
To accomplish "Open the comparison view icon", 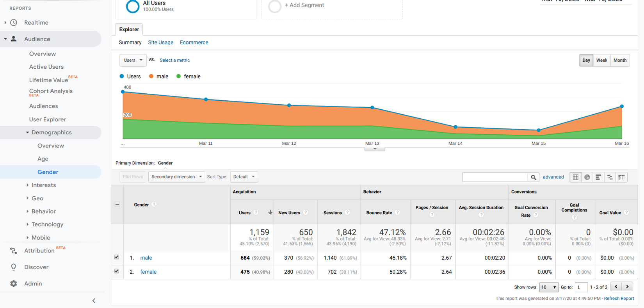I will 610,177.
